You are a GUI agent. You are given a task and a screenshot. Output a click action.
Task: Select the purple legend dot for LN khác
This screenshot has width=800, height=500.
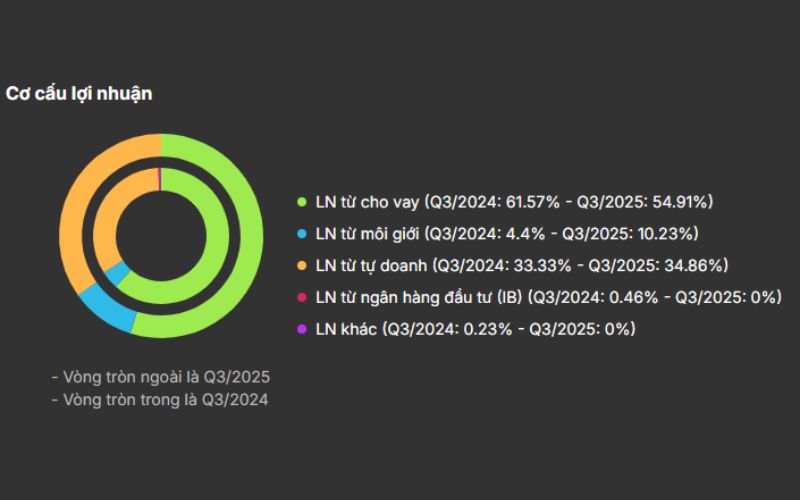click(x=301, y=329)
